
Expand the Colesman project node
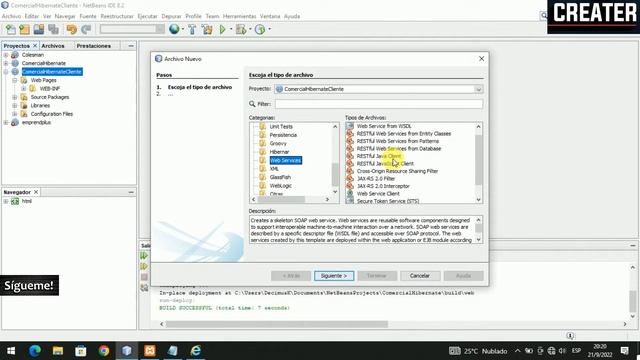[6, 55]
